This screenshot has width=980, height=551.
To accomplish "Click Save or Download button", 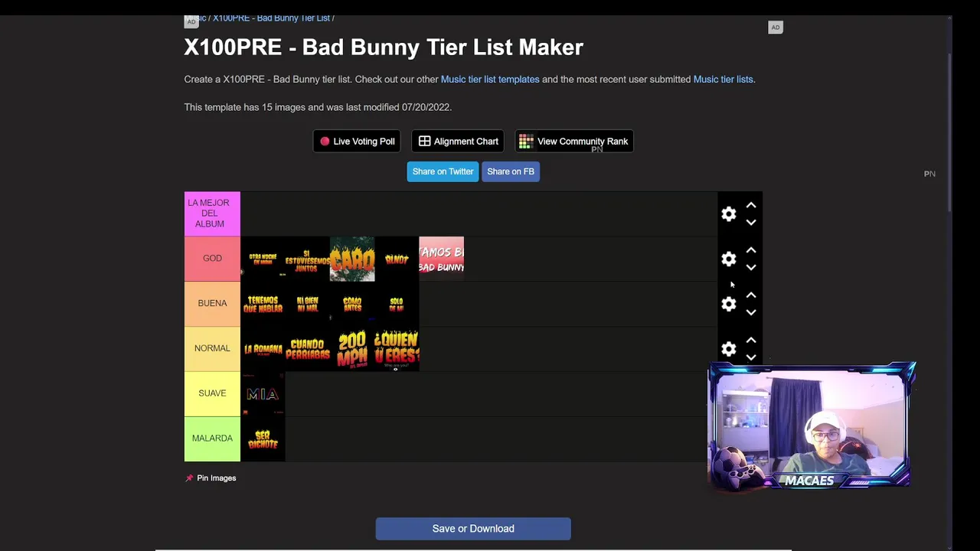I will click(x=473, y=529).
